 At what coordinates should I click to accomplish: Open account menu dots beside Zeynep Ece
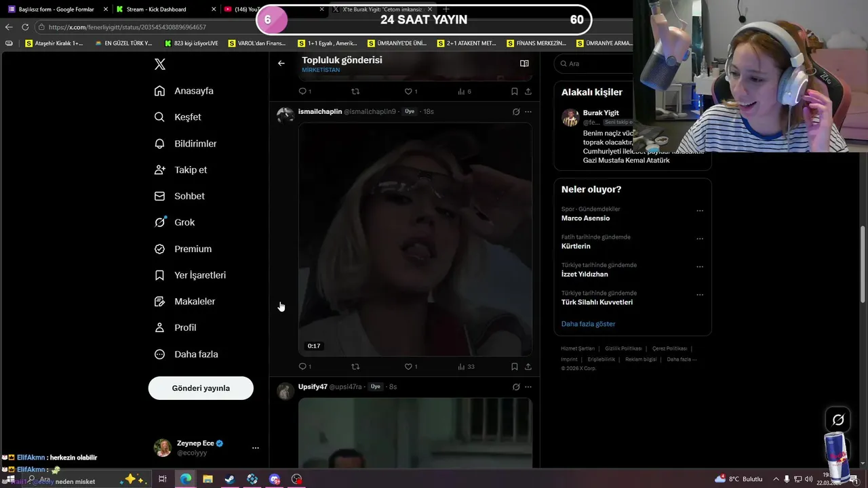(x=255, y=448)
